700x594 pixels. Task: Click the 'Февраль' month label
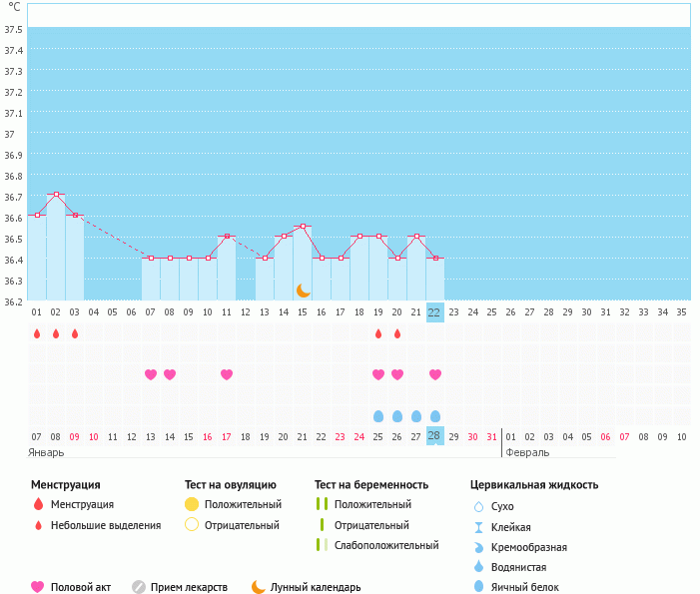pos(526,452)
